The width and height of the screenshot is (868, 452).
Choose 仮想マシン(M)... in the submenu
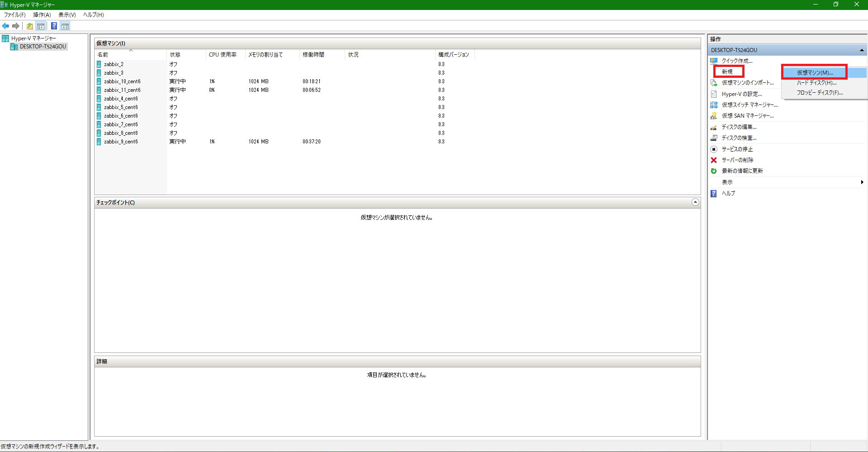824,73
